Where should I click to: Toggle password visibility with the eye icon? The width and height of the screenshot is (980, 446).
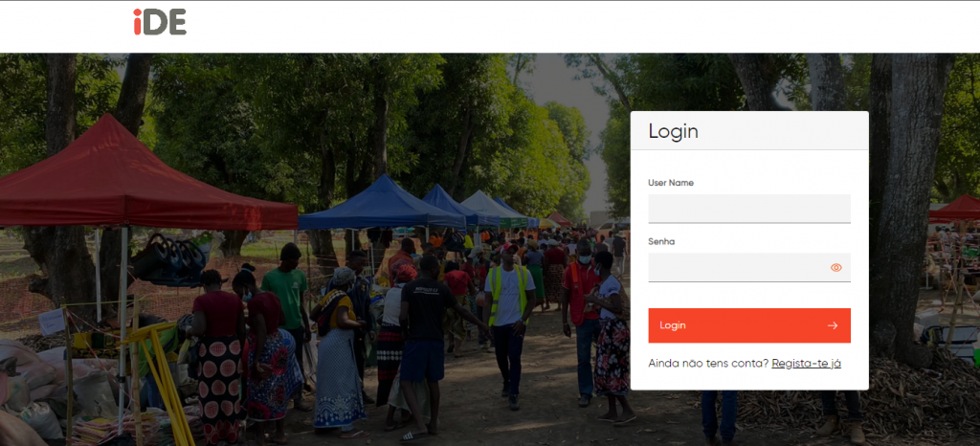[836, 267]
